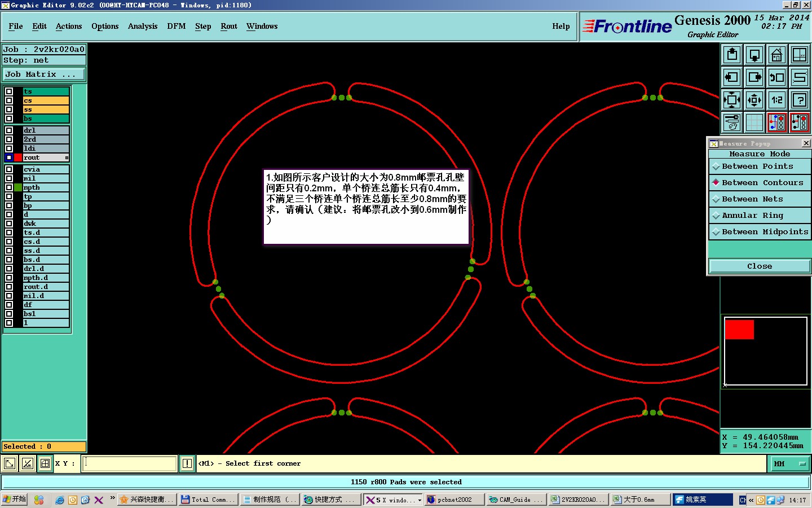This screenshot has height=508, width=812.
Task: Click the rout layer red color swatch
Action: point(18,157)
